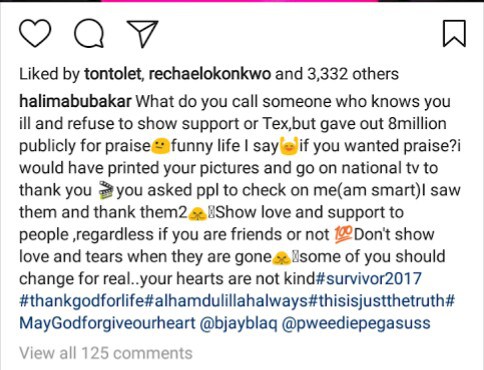Share the post with the paper plane icon

click(143, 34)
